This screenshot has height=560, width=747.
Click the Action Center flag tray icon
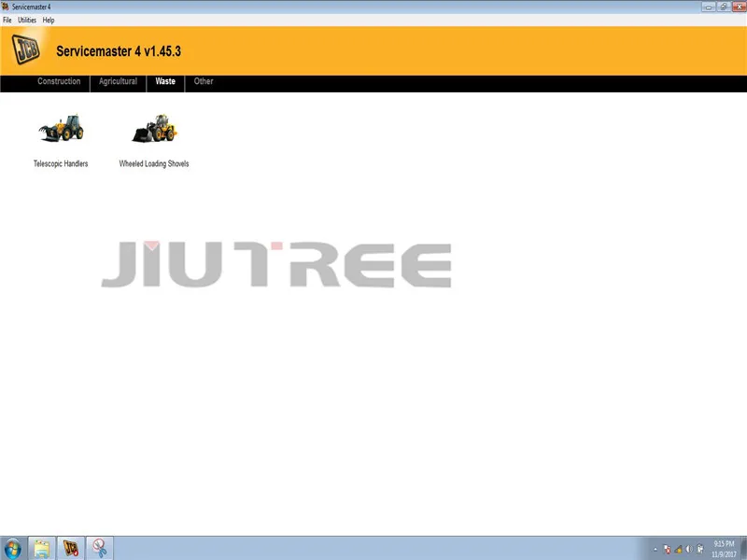coord(668,550)
